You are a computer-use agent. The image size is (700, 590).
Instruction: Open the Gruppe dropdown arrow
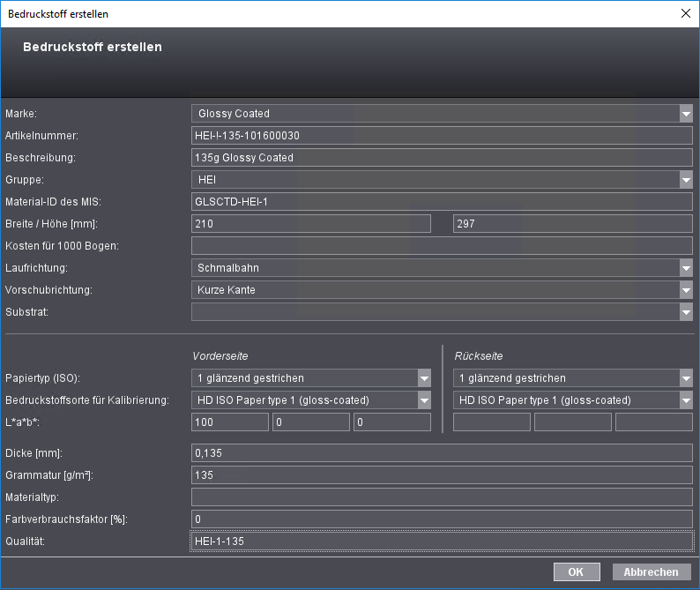[686, 180]
